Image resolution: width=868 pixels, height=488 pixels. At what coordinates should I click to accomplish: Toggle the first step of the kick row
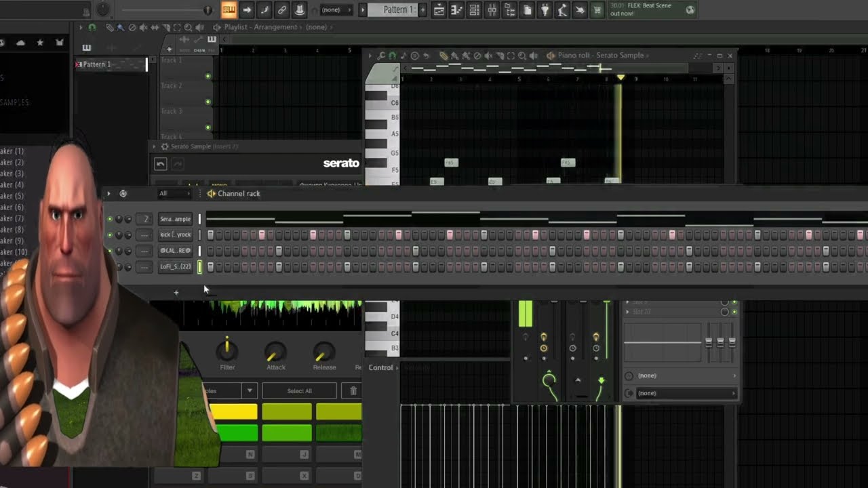coord(210,235)
